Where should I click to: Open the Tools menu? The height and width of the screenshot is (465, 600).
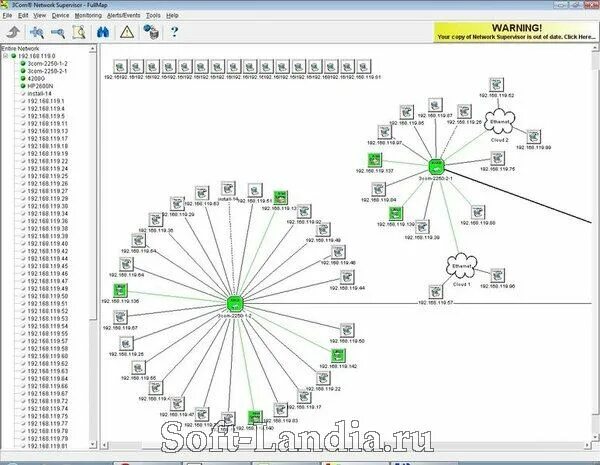[153, 15]
